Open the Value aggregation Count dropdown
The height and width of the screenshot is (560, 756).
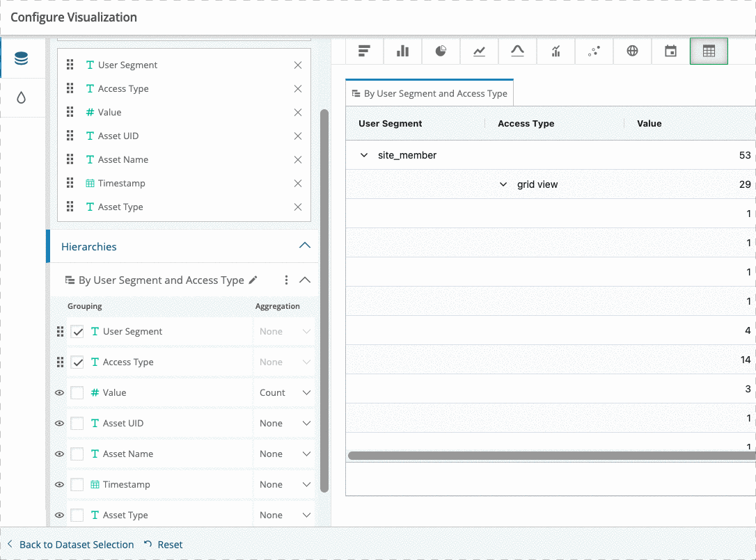285,393
